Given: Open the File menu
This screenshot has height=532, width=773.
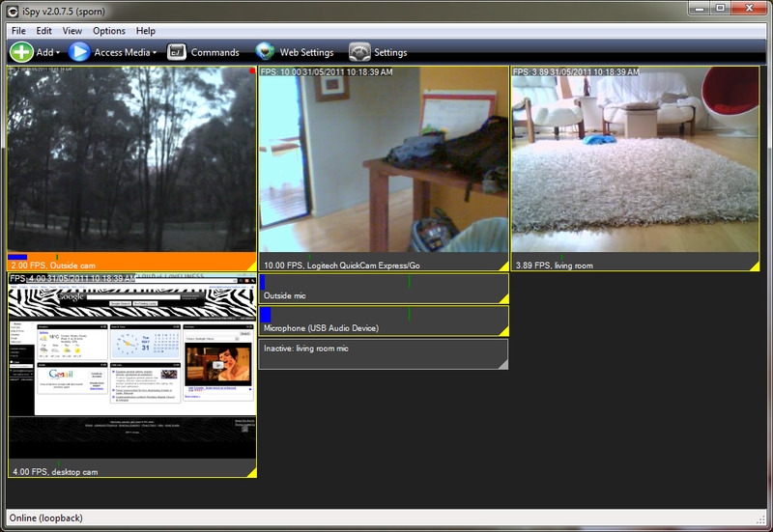Looking at the screenshot, I should click(17, 31).
